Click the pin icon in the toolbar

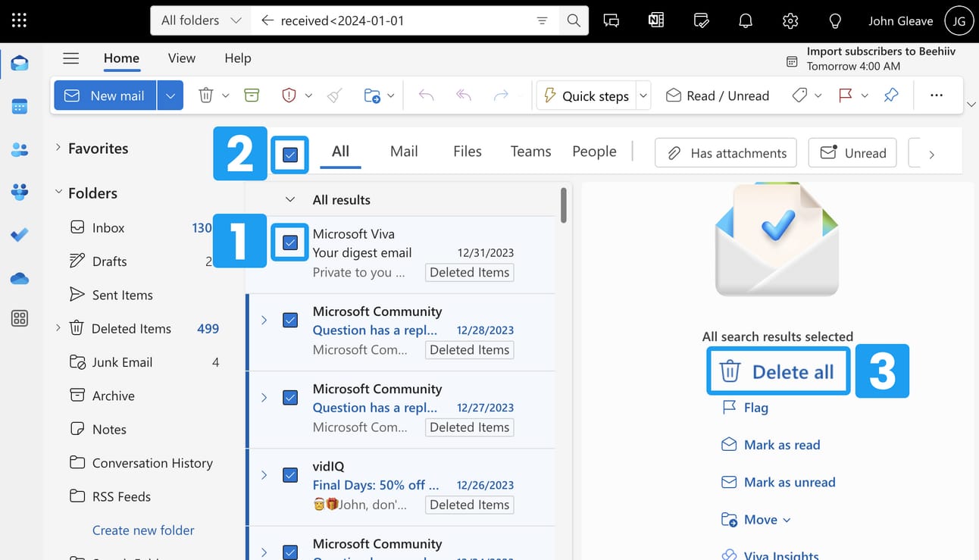[891, 95]
